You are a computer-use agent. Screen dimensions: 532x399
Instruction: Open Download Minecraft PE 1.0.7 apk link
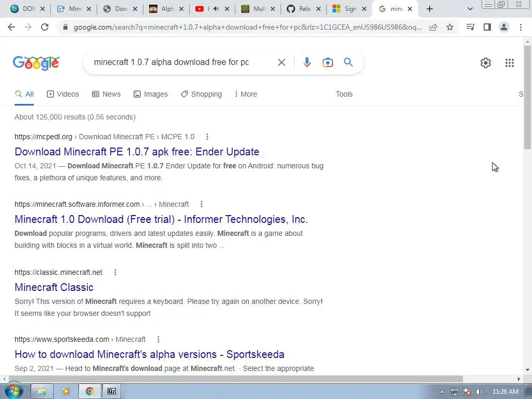[x=137, y=152]
